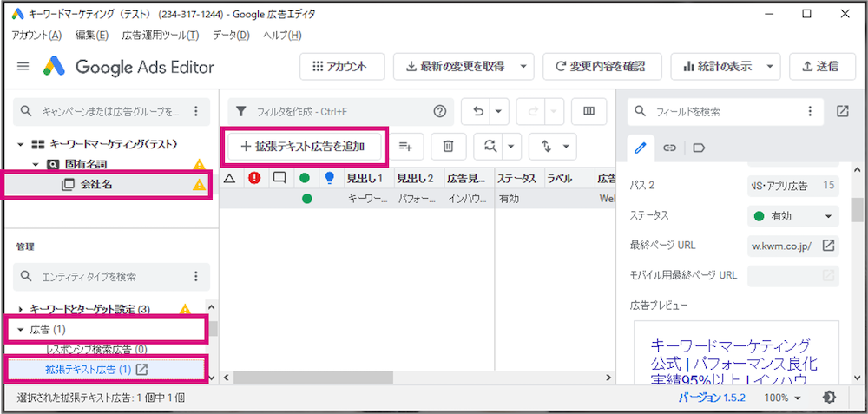This screenshot has height=414, width=868.
Task: Click the import/export arrows icon
Action: pos(546,146)
